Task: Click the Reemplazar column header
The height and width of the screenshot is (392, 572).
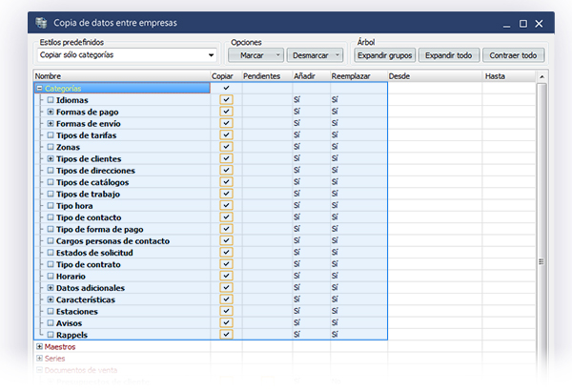Action: tap(358, 75)
